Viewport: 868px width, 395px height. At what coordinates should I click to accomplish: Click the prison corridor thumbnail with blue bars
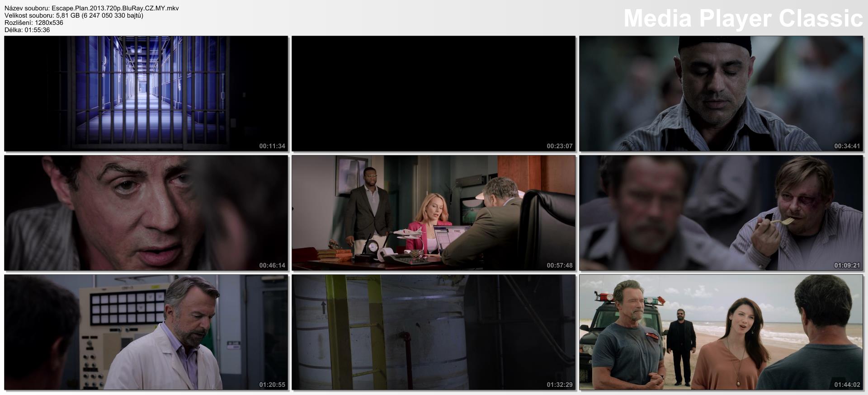tap(146, 94)
